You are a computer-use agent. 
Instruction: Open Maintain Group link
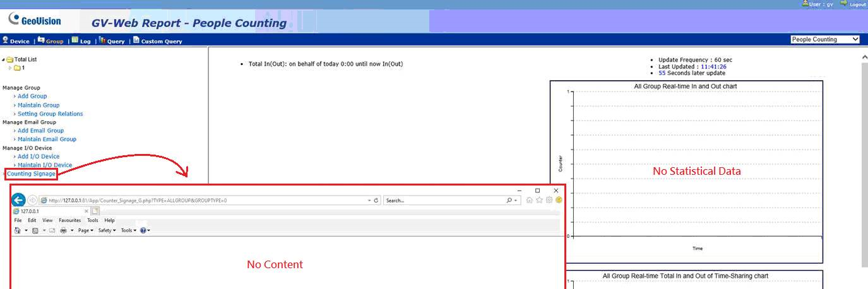[39, 105]
